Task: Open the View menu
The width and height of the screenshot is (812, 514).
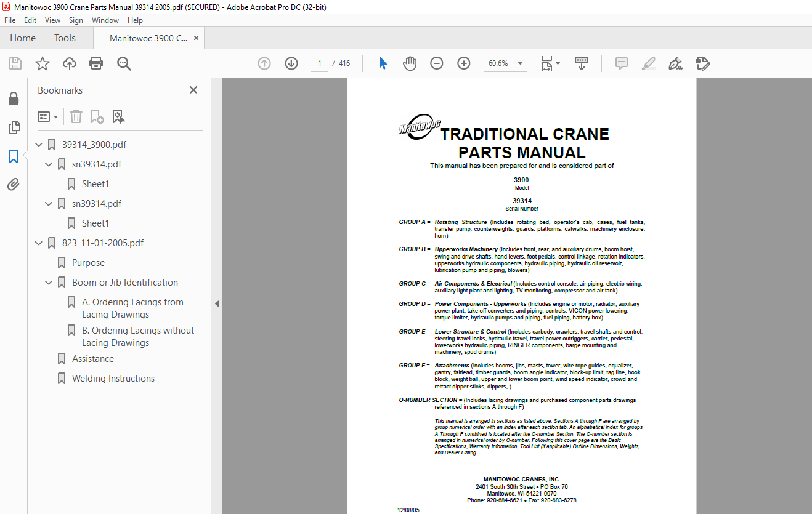Action: click(x=53, y=20)
